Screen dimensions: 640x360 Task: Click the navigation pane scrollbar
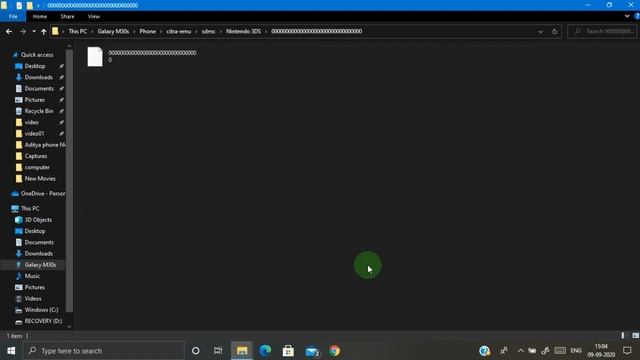69,180
